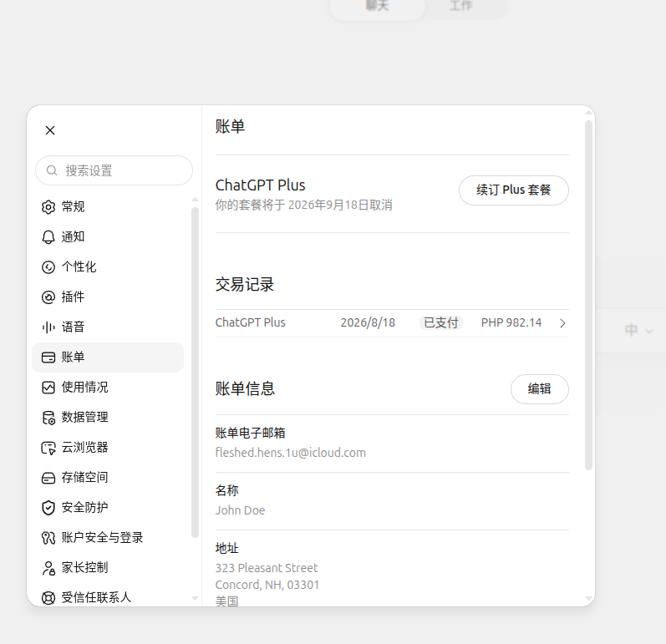Click the 搜索设置 search field

point(114,170)
